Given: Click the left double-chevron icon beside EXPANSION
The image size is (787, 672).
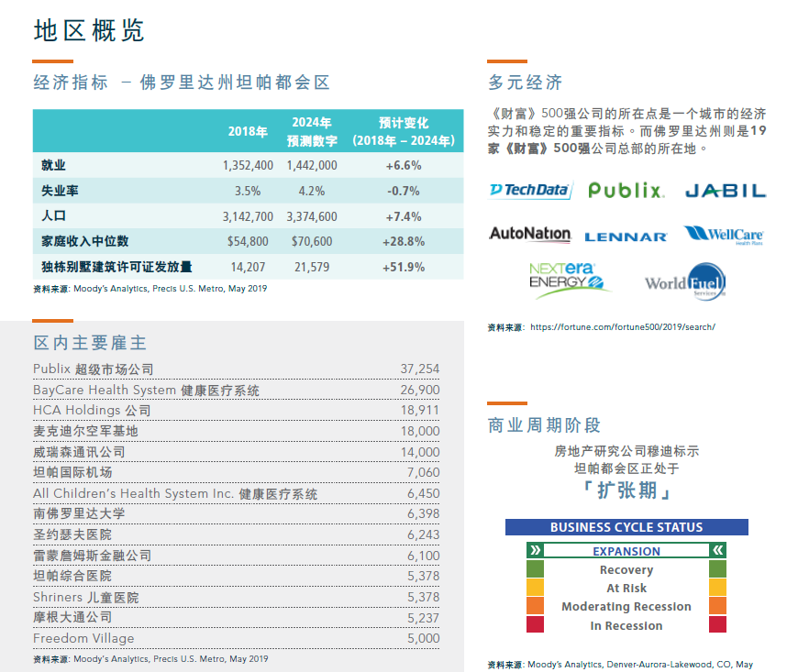Looking at the screenshot, I should click(536, 550).
